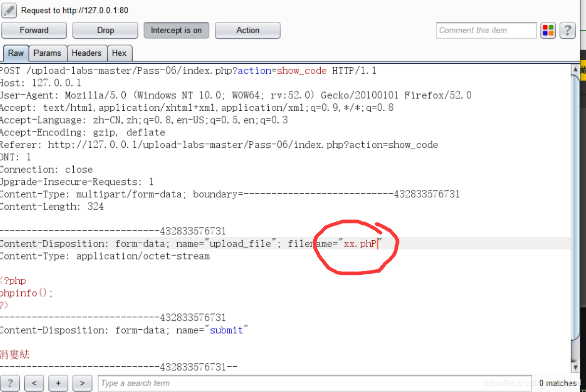586x392 pixels.
Task: Click the action parameter in POST line
Action: pyautogui.click(x=254, y=71)
